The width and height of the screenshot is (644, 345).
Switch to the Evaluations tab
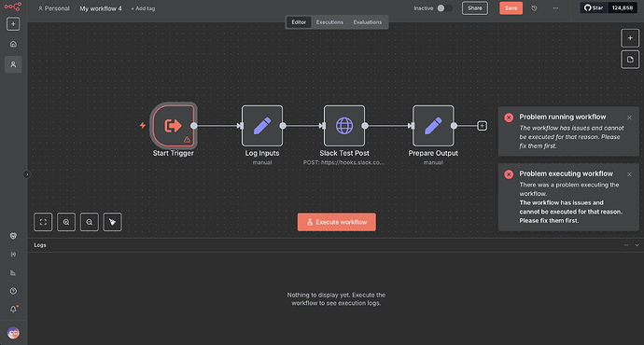[x=368, y=22]
